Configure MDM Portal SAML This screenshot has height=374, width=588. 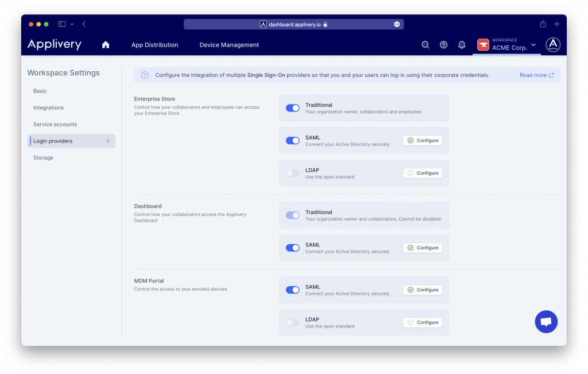pos(423,290)
